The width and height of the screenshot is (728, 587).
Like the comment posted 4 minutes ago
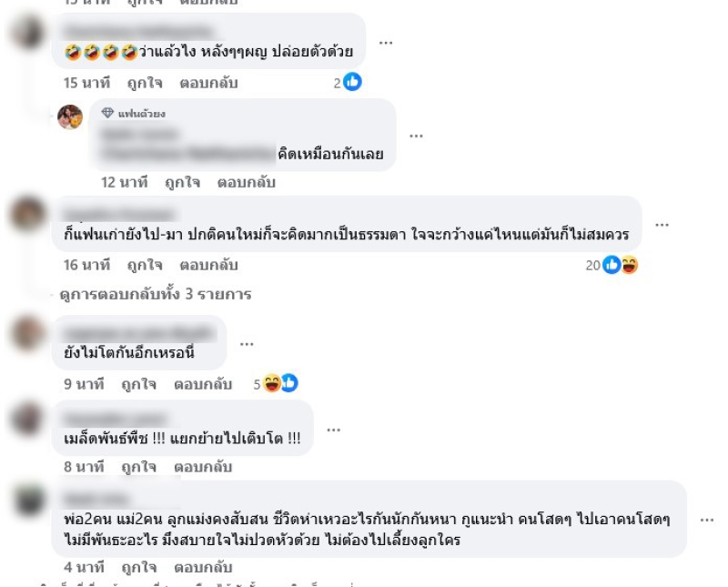pyautogui.click(x=139, y=567)
